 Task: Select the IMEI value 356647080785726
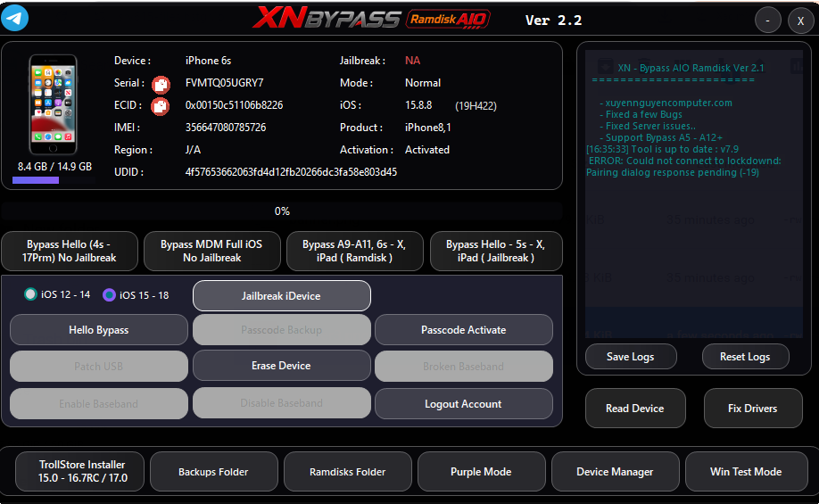[x=226, y=128]
